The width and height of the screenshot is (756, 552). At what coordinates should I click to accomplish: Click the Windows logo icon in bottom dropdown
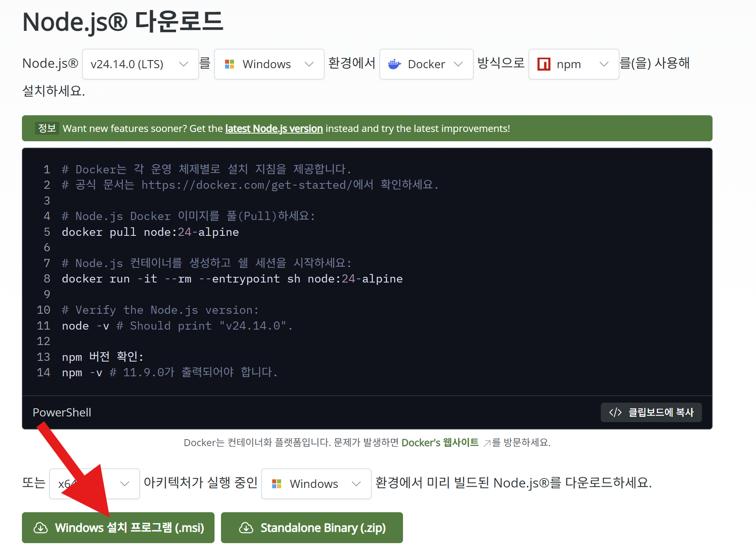click(x=277, y=484)
